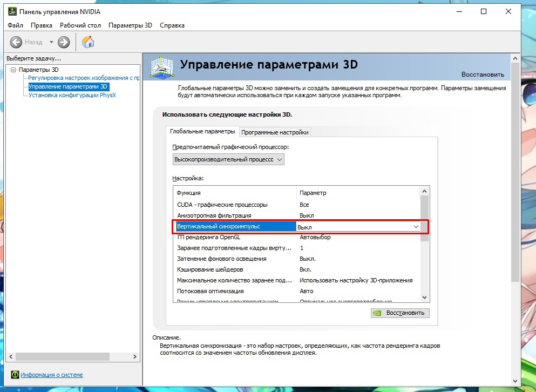Click the NVIDIA title bar icon
536x392 pixels.
[12, 12]
